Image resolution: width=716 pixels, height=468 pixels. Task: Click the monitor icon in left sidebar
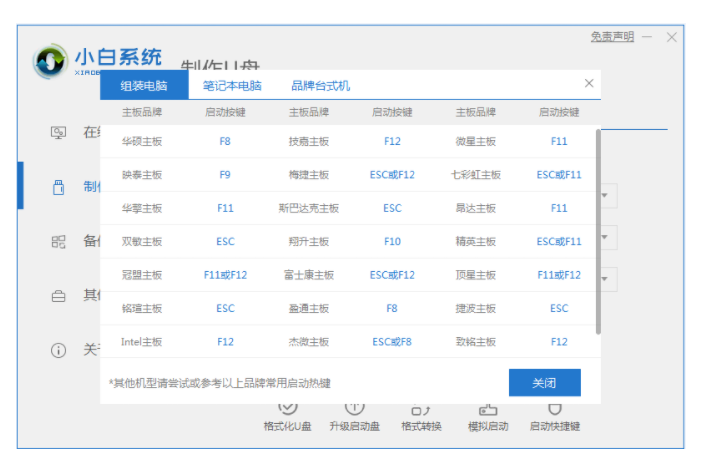point(59,133)
